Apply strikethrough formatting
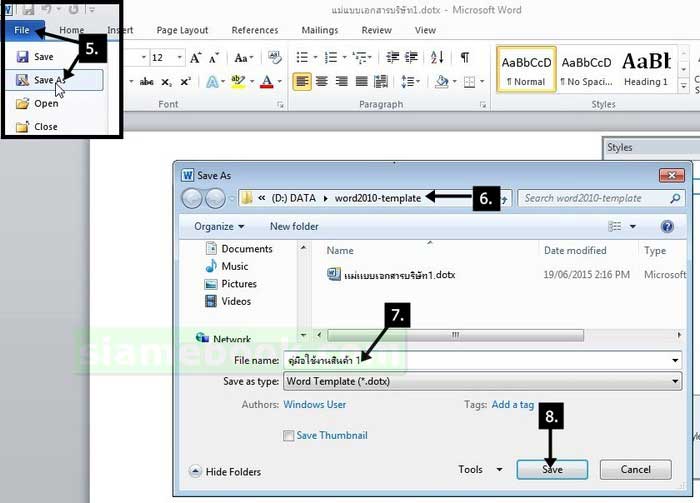 coord(146,82)
